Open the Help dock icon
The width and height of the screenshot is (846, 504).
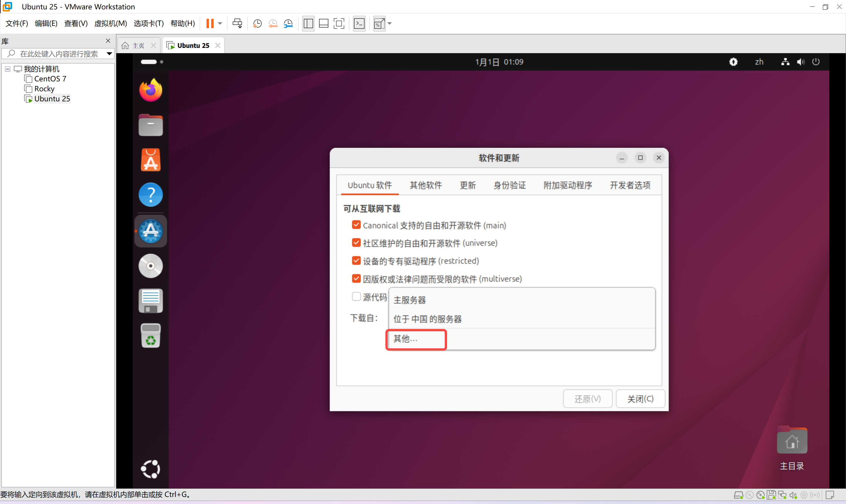(150, 195)
